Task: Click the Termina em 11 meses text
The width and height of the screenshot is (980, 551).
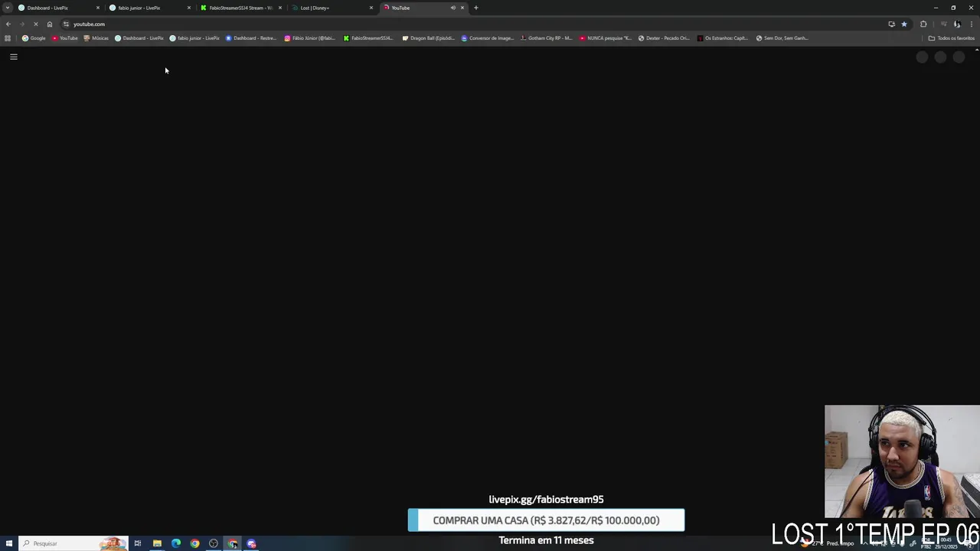Action: [546, 540]
